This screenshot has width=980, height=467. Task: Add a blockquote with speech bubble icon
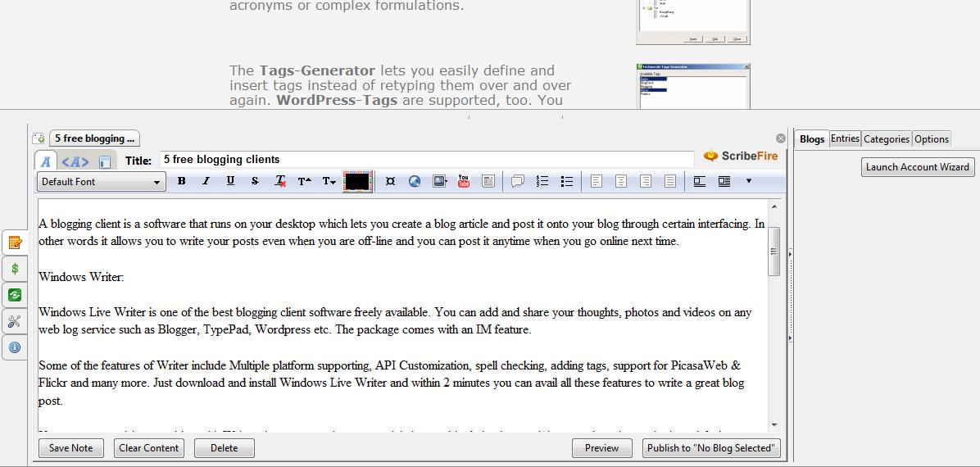click(518, 181)
